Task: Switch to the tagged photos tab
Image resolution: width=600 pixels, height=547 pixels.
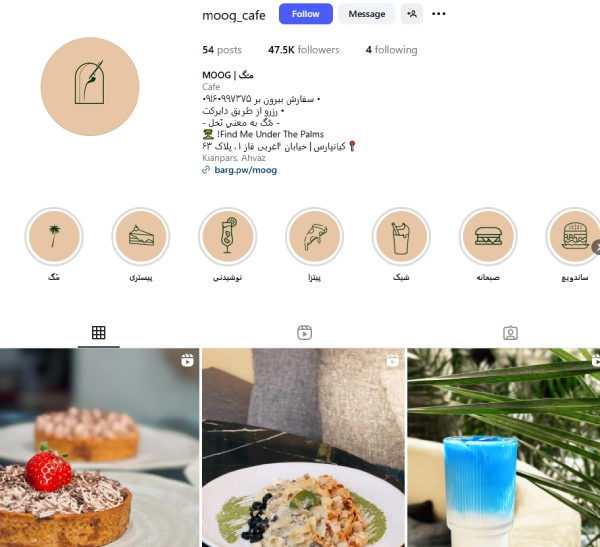Action: 510,333
